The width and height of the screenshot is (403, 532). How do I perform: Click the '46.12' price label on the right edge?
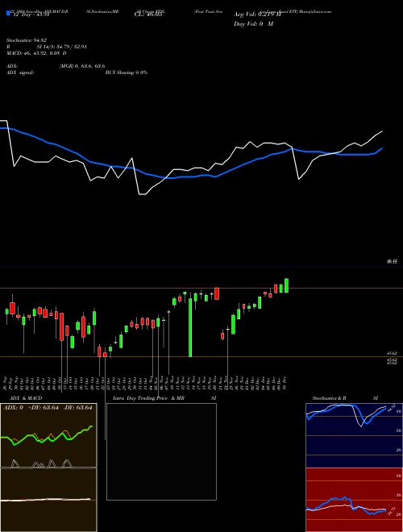392,262
